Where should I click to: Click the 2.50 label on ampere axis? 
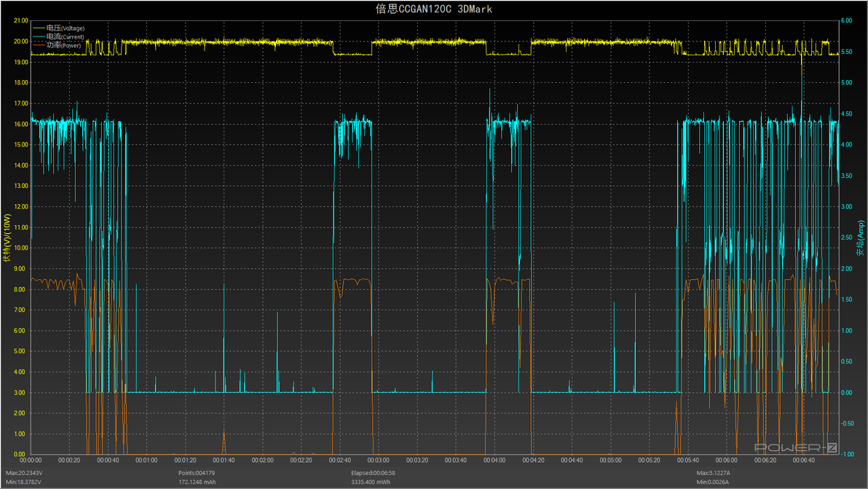[x=846, y=238]
